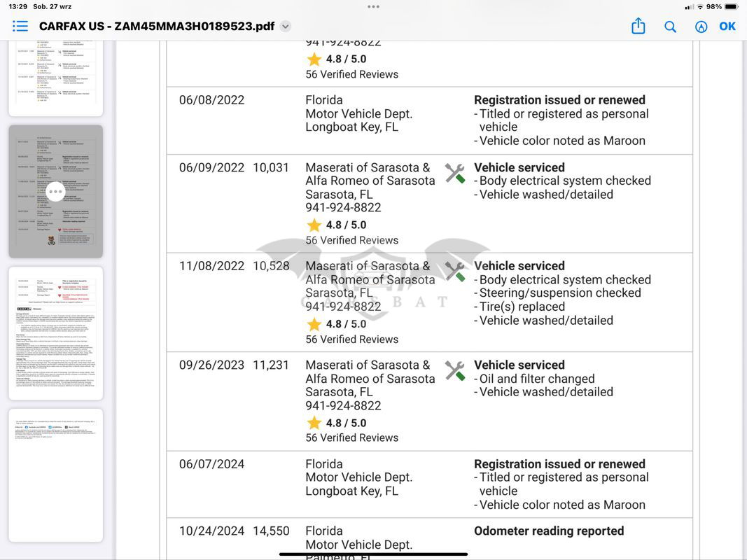Click rating star on 09/26/2023 entry
This screenshot has height=560, width=747.
tap(314, 423)
